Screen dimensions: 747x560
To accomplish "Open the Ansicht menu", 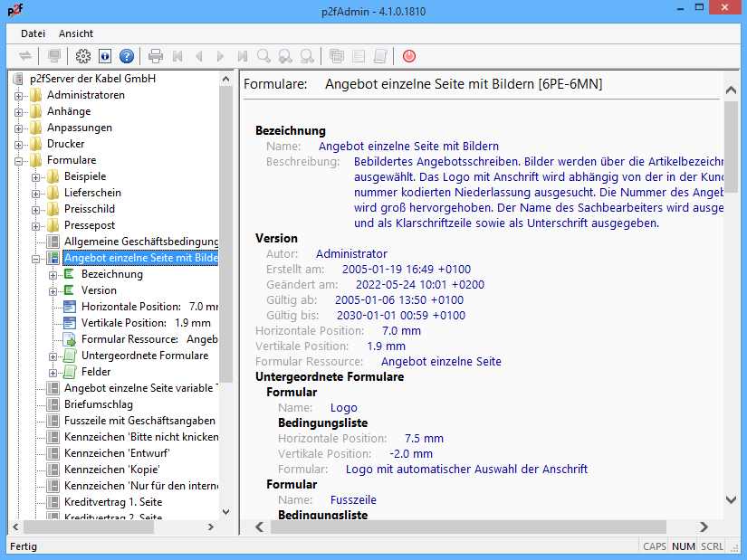I will point(76,33).
